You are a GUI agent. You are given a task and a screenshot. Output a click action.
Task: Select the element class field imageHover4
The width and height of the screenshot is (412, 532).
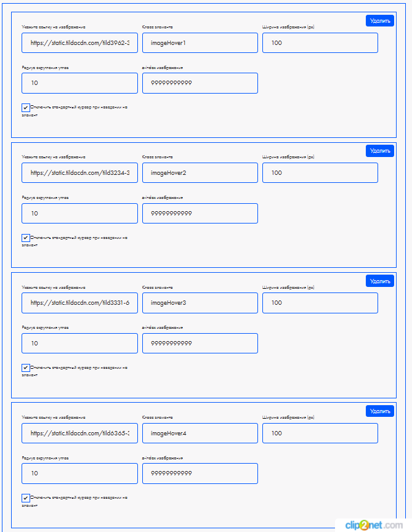[200, 433]
